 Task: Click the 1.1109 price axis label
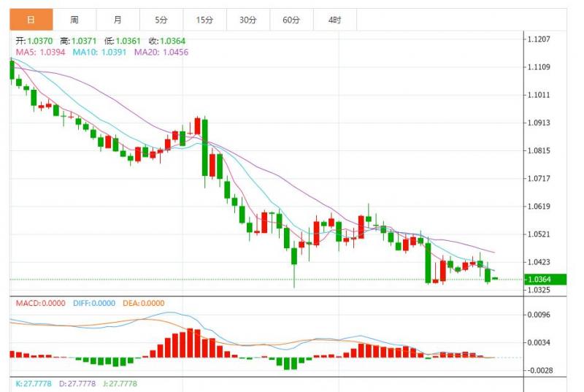pos(539,67)
